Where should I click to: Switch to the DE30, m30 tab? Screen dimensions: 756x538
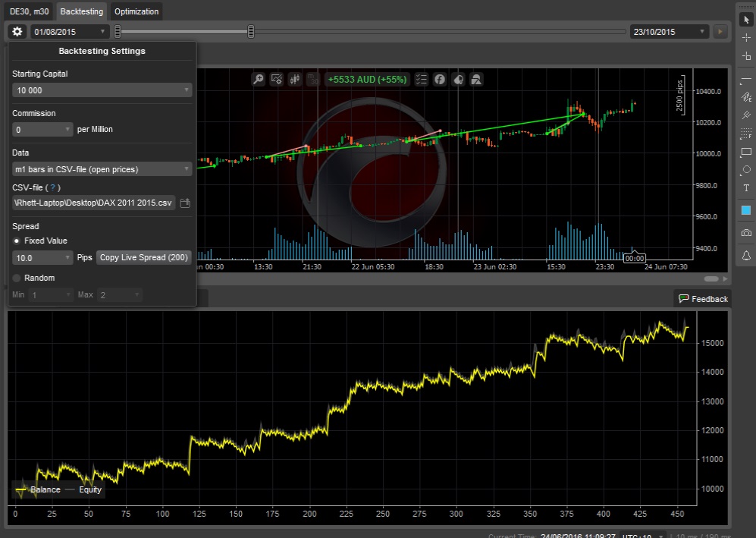tap(29, 11)
